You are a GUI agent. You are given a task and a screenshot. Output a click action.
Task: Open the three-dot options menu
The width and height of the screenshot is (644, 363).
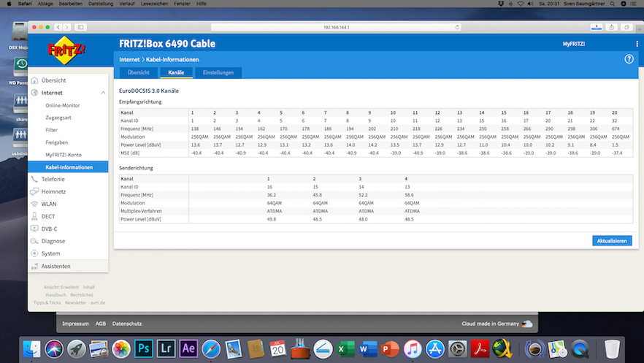click(x=637, y=44)
